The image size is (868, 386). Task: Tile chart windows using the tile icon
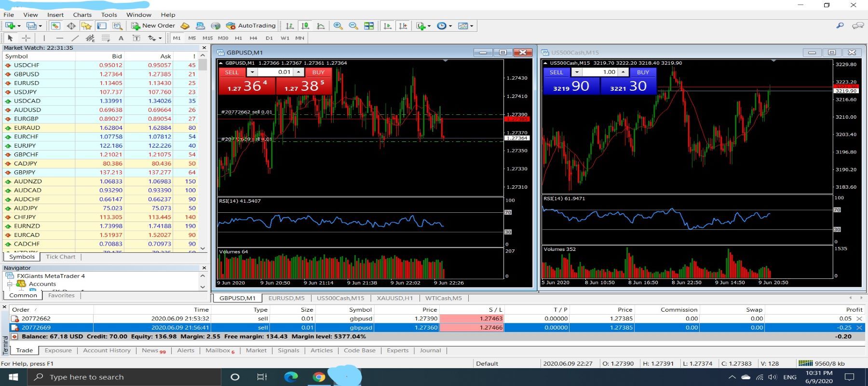369,26
